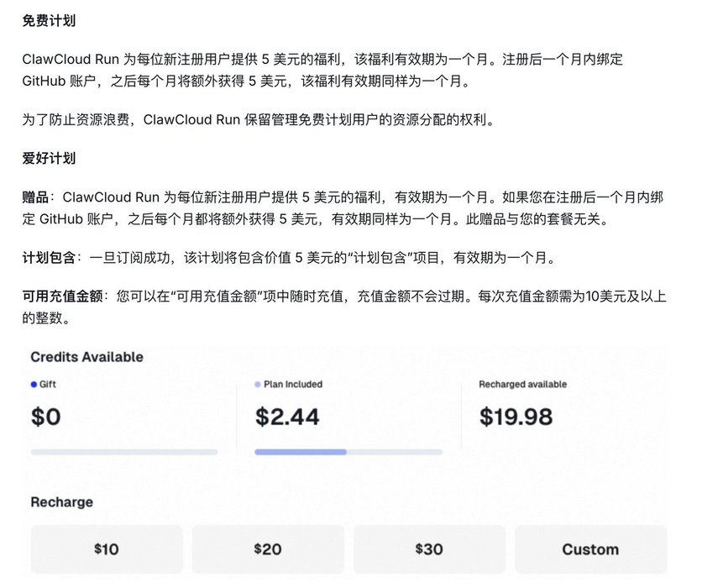
Task: Click the bold 计划包含 label
Action: coord(49,257)
